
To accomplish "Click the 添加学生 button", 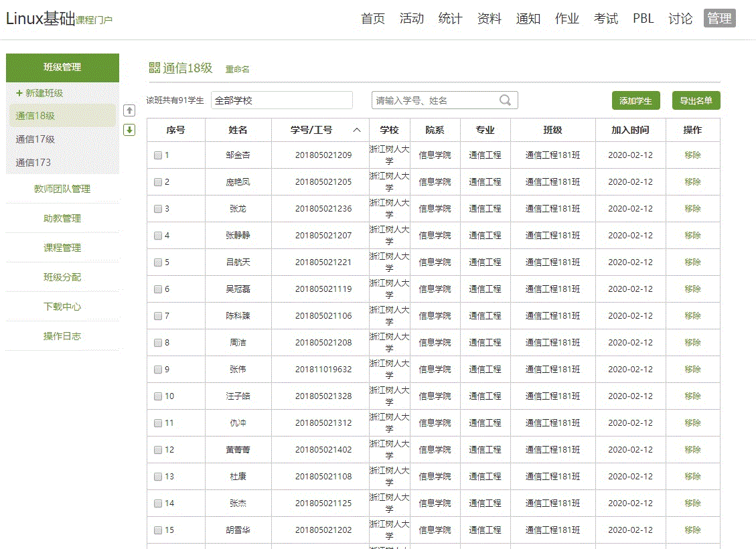I will pos(635,100).
